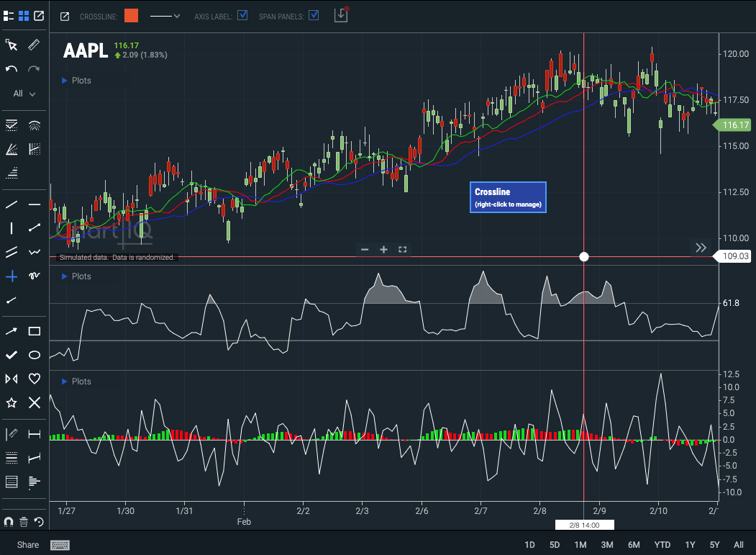Open the keyboard shortcuts icon
The image size is (756, 555).
click(60, 545)
